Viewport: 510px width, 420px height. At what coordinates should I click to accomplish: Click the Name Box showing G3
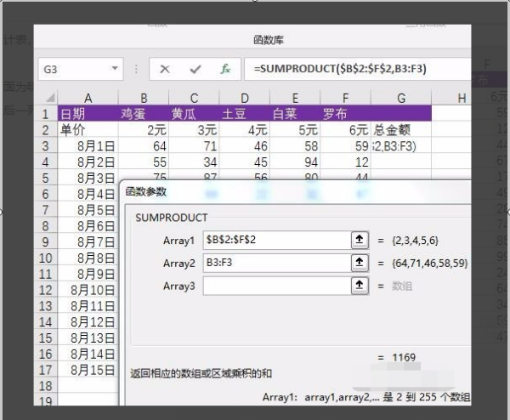coord(72,69)
